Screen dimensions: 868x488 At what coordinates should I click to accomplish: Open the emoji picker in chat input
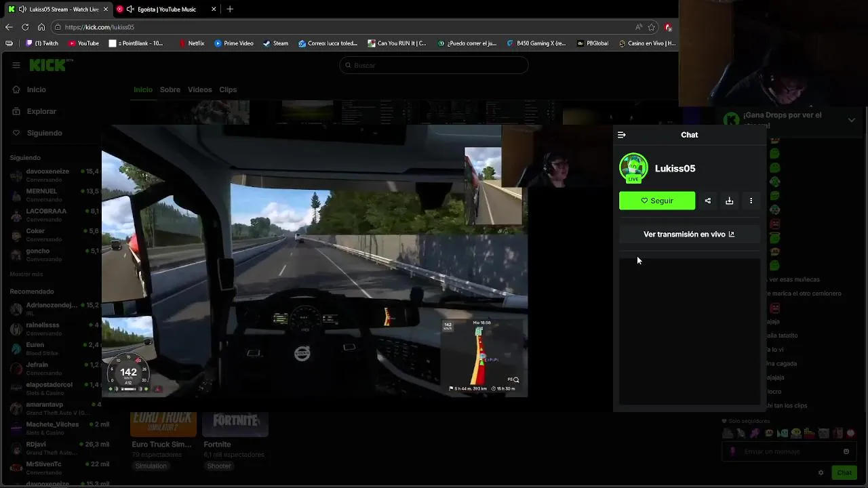click(846, 451)
